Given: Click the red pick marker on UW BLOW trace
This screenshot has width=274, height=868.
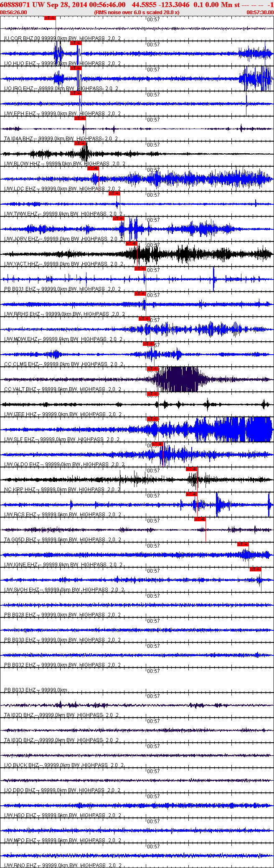Looking at the screenshot, I should (80, 143).
